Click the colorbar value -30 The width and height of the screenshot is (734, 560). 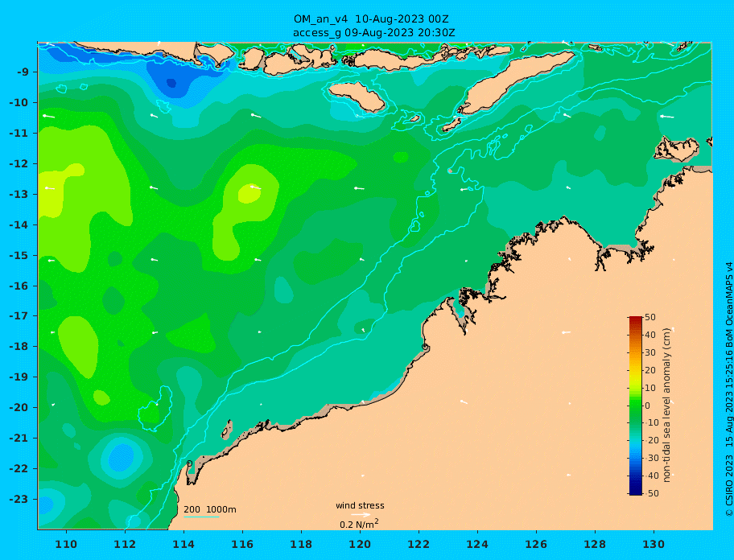651,459
